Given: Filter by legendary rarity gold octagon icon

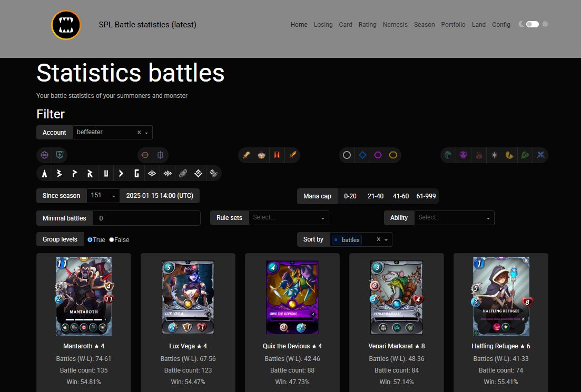Looking at the screenshot, I should coord(393,155).
